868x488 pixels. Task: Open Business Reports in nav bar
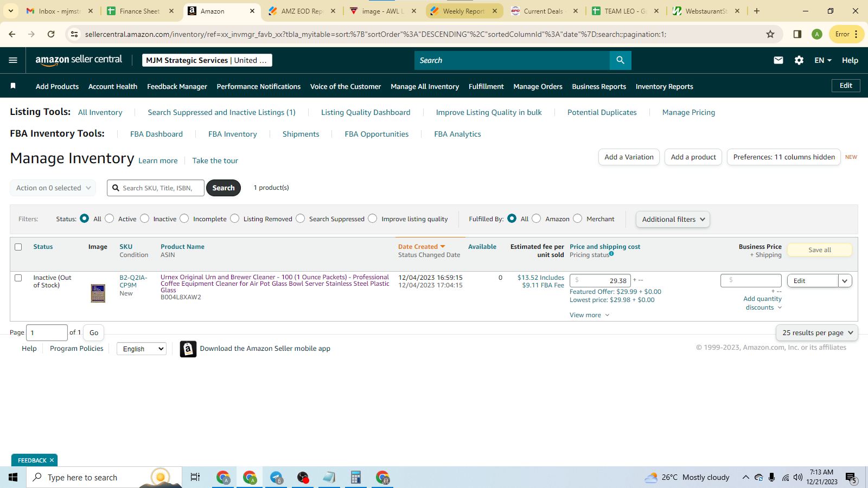point(599,86)
